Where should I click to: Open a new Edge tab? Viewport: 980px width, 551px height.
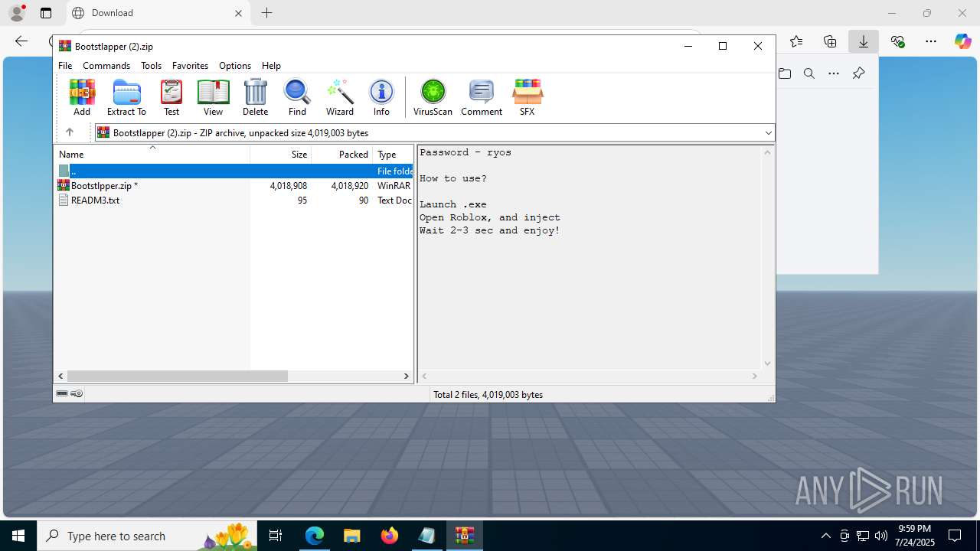pos(266,13)
